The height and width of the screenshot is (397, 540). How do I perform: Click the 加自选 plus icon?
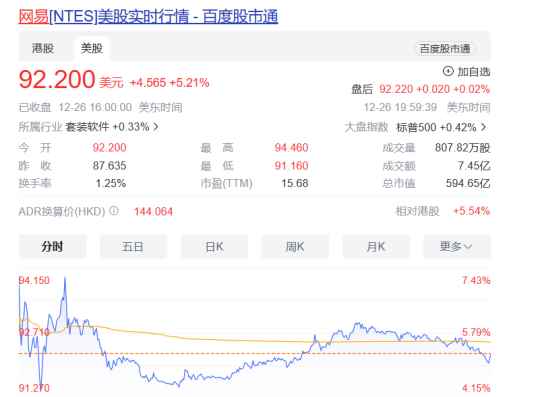coord(448,71)
